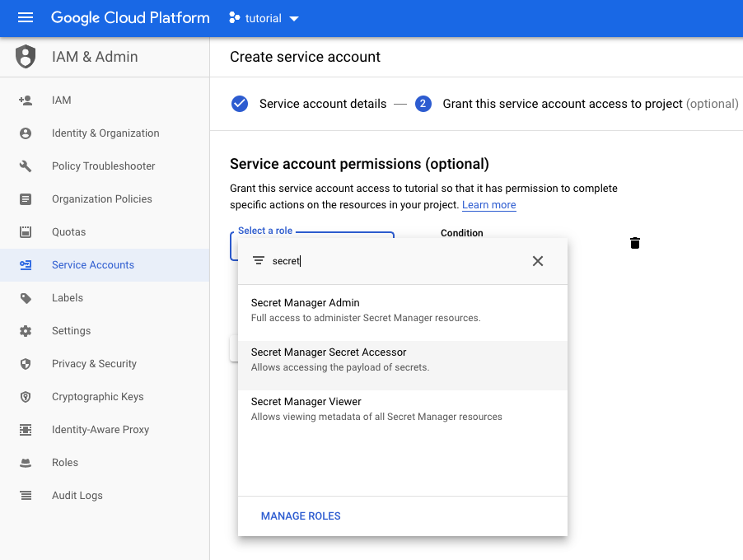Go to Privacy & Security
Screen dimensions: 743x560
click(x=105, y=364)
